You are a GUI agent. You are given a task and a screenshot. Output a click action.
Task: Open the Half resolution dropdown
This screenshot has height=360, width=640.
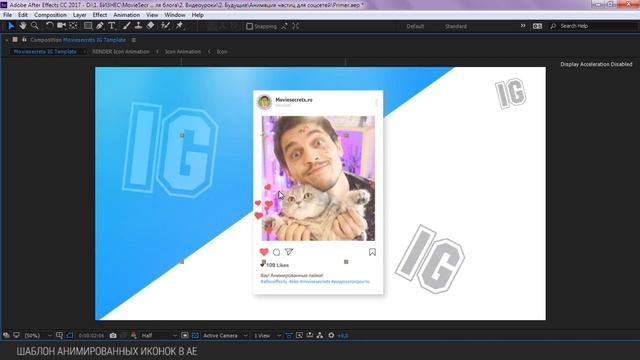pos(159,336)
